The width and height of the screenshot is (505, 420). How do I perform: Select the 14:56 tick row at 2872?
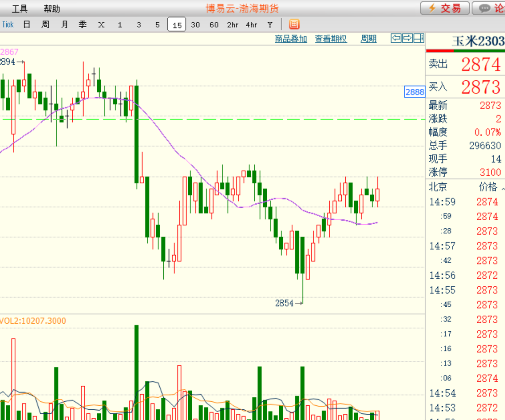465,276
